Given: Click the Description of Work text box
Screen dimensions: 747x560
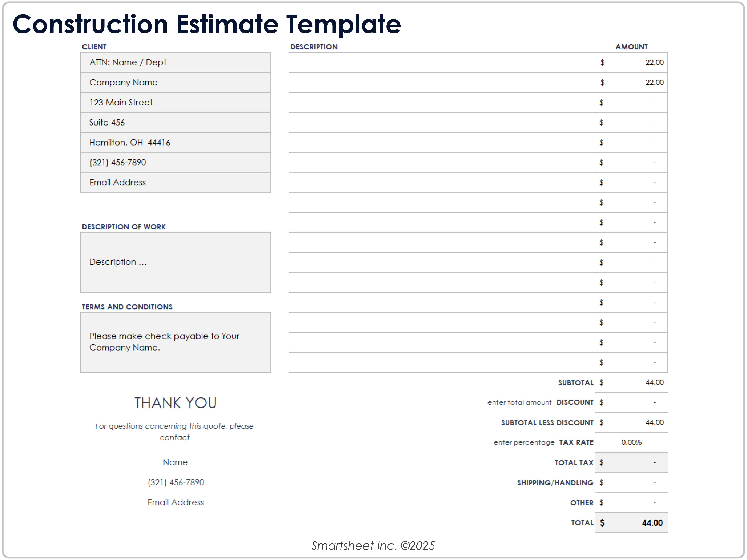Looking at the screenshot, I should click(x=175, y=262).
